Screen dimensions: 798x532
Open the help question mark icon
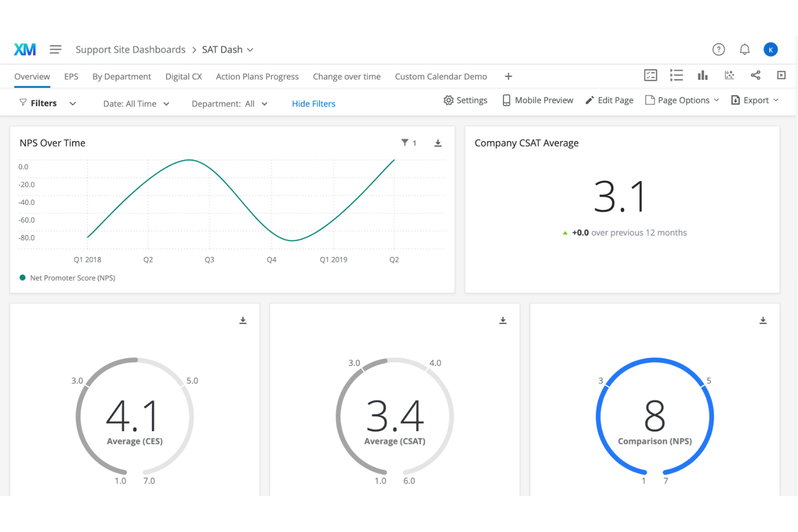[x=718, y=50]
